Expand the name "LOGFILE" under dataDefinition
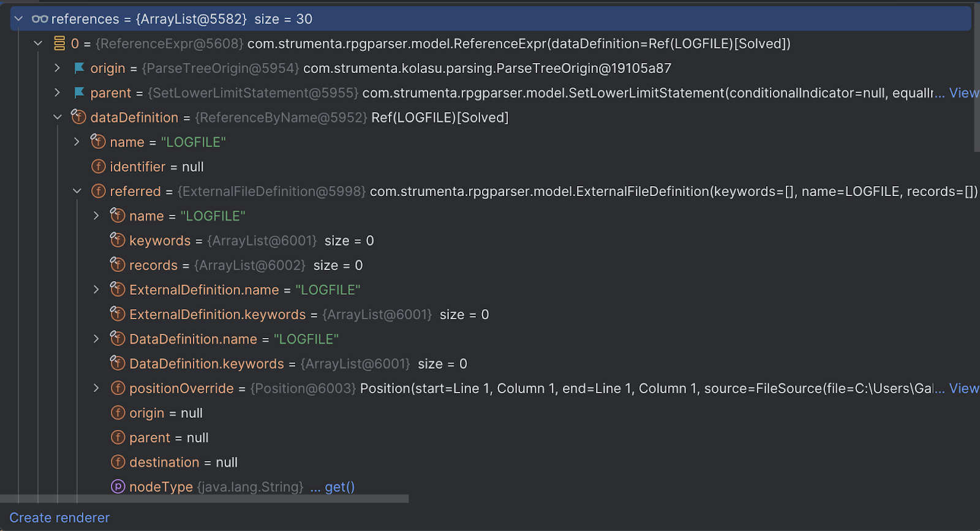 point(77,141)
